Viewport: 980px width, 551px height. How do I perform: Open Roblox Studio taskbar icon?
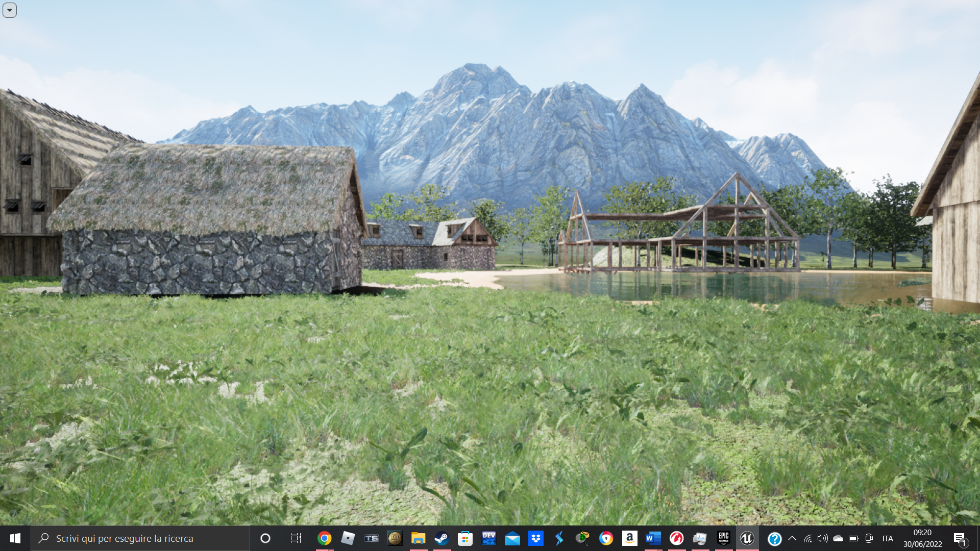pyautogui.click(x=348, y=538)
